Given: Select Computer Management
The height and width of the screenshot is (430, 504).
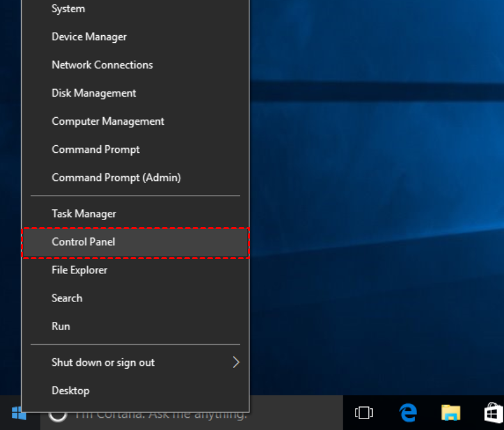Looking at the screenshot, I should [x=108, y=122].
